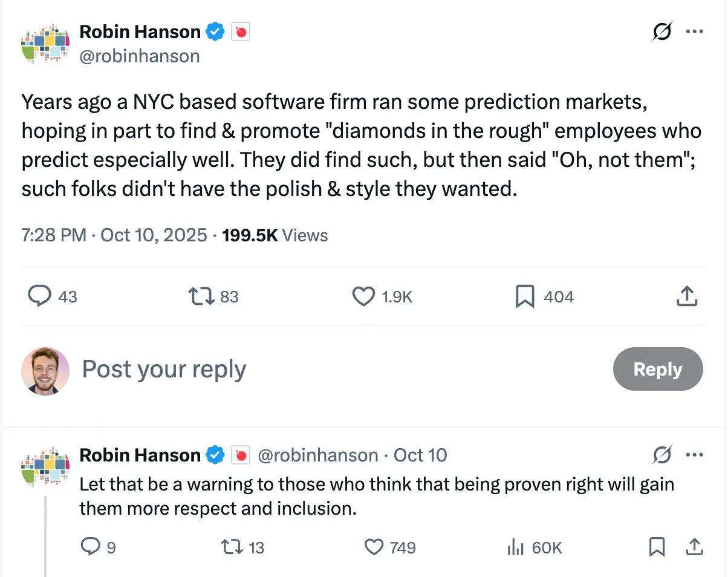Click the Grok icon on follow-up tweet
This screenshot has height=577, width=728.
click(662, 455)
